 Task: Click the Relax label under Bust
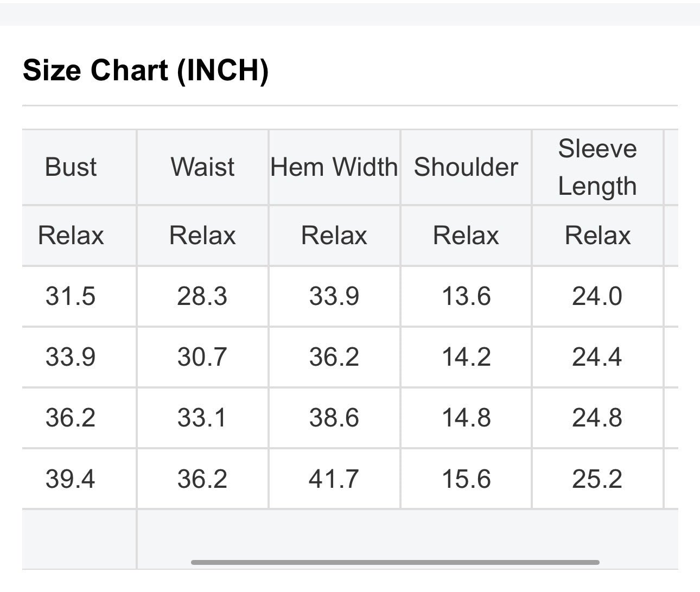(71, 235)
